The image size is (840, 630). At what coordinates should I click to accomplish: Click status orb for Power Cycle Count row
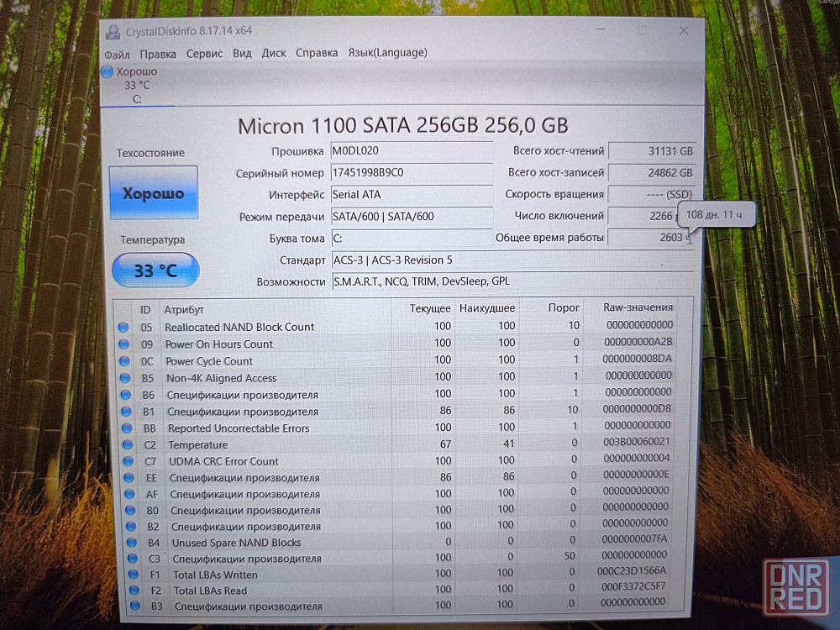(x=124, y=361)
